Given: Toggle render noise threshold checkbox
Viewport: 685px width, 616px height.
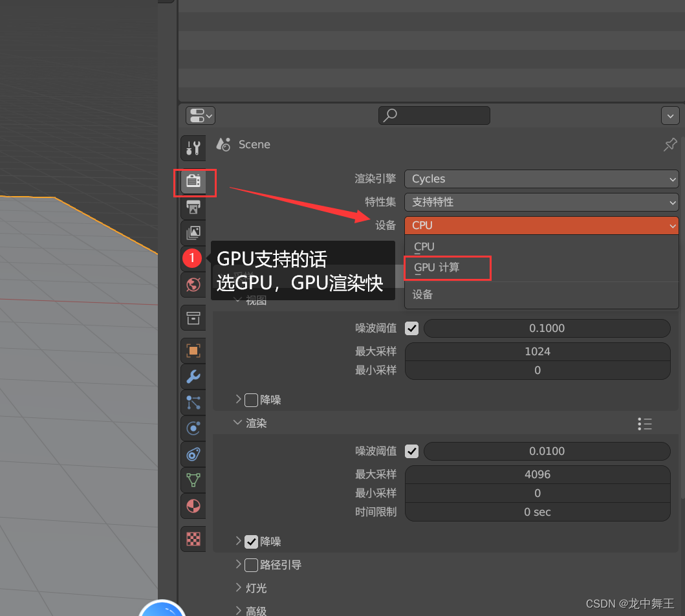Looking at the screenshot, I should coord(411,451).
